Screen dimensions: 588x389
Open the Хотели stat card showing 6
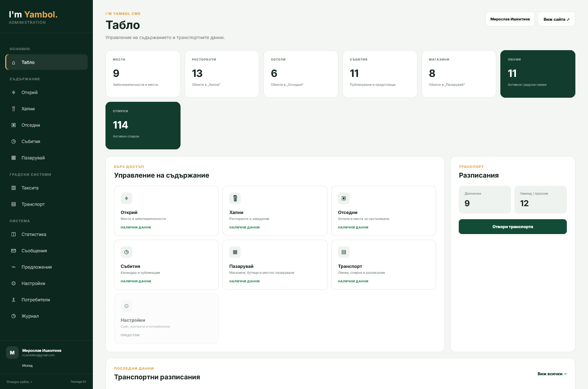point(301,74)
